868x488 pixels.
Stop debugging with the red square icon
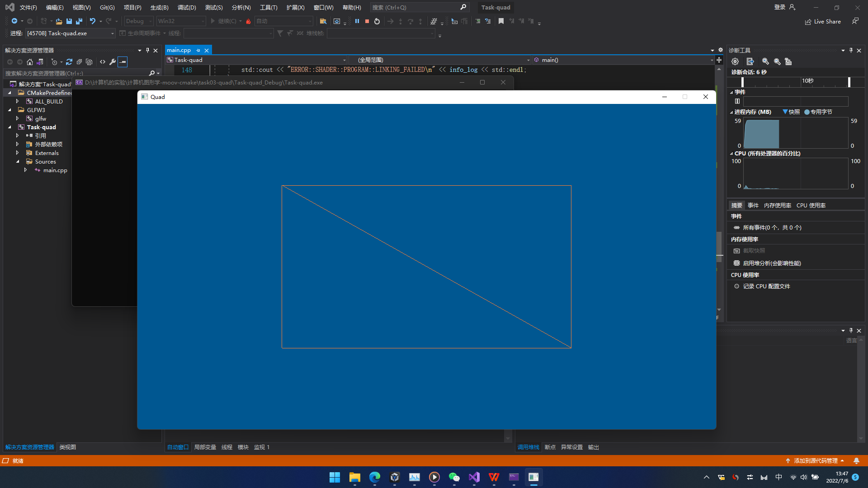tap(367, 21)
